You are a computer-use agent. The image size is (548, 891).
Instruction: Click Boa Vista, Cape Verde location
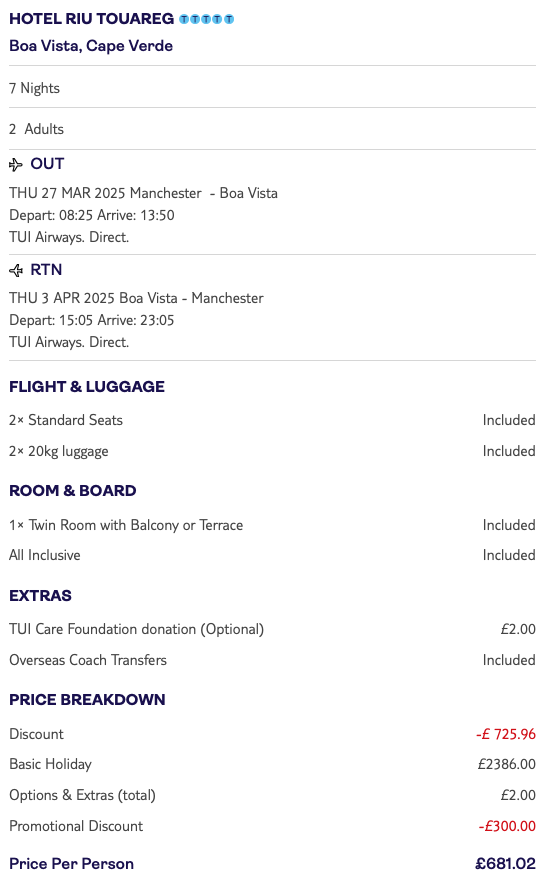pyautogui.click(x=91, y=46)
